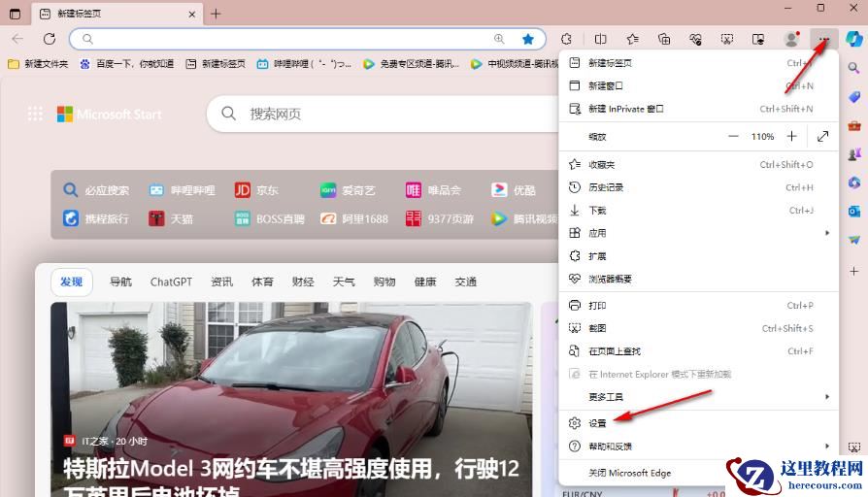Choose 在页面上查找 menu item
Image resolution: width=868 pixels, height=497 pixels.
(x=699, y=351)
